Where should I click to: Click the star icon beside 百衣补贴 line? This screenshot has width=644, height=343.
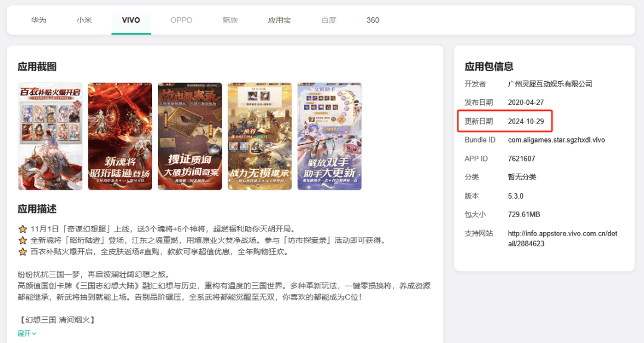click(23, 251)
